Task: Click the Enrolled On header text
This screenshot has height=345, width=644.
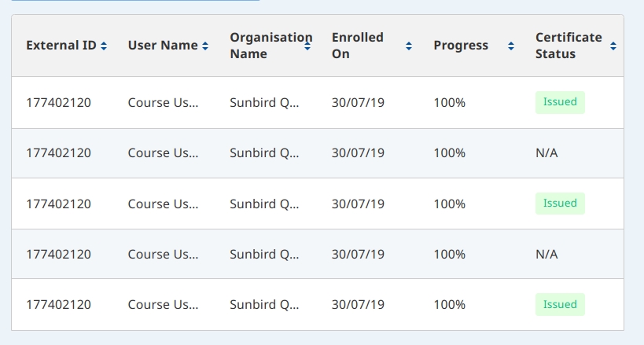Action: point(358,46)
